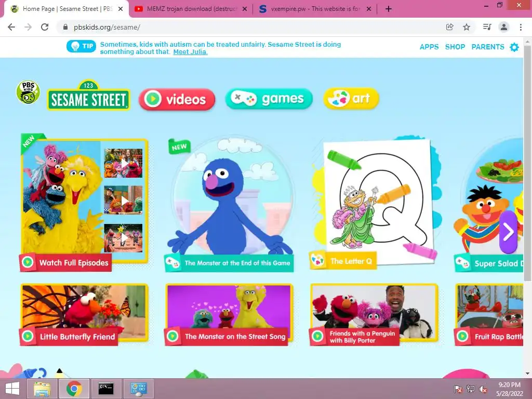Open media control icon in Chrome toolbar
The height and width of the screenshot is (399, 532).
pos(487,27)
